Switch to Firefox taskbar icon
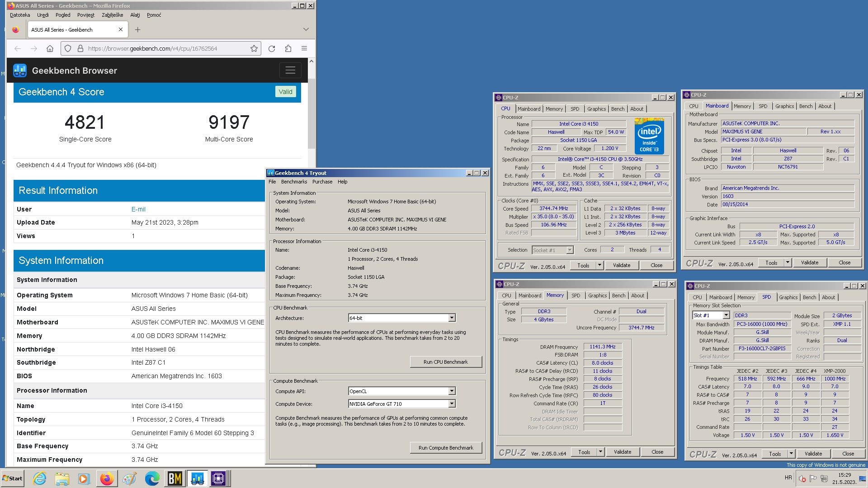 pos(107,479)
